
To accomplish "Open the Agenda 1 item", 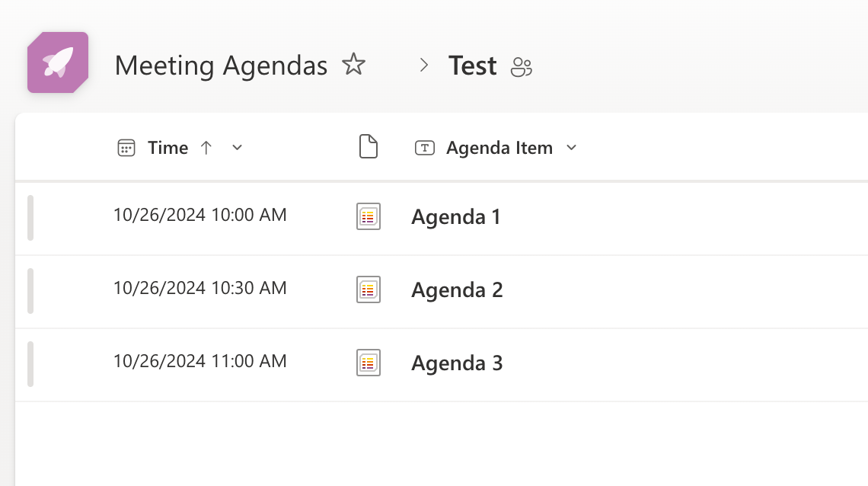I will click(x=455, y=216).
